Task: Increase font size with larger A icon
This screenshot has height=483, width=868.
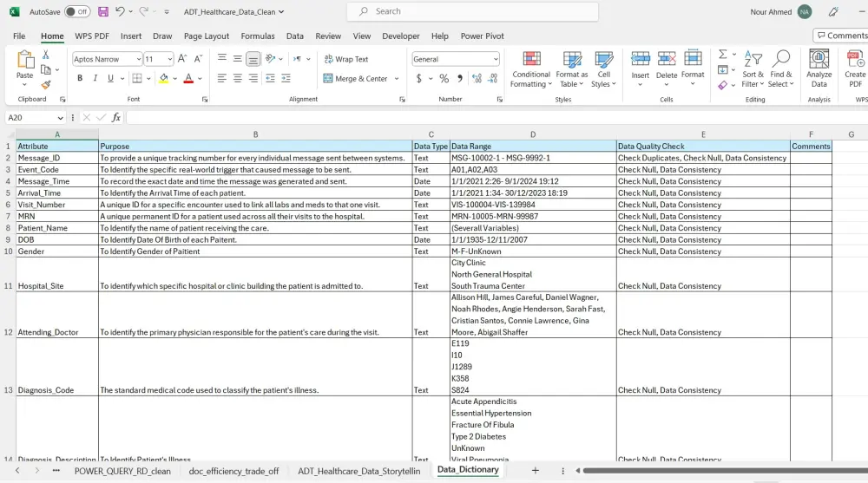Action: [x=182, y=59]
